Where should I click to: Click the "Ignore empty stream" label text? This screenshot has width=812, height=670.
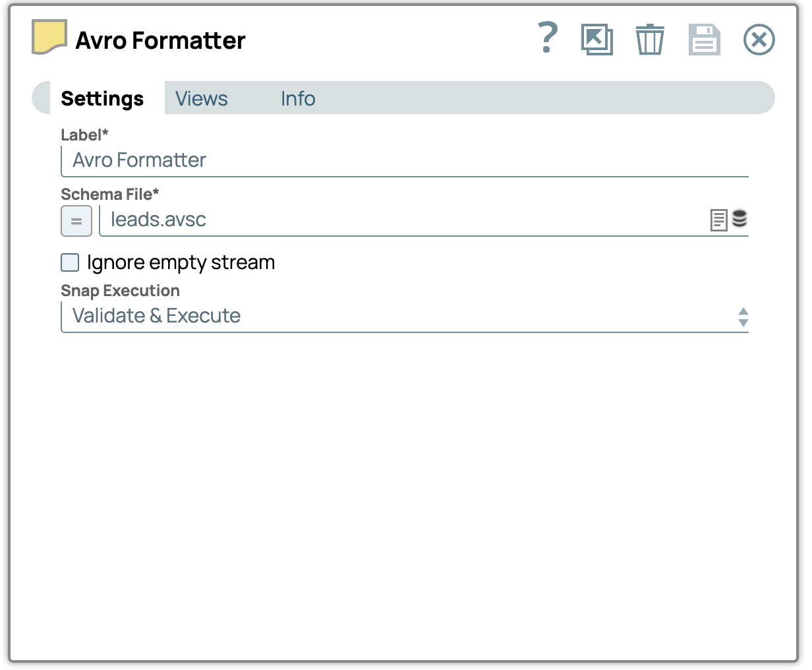tap(181, 262)
